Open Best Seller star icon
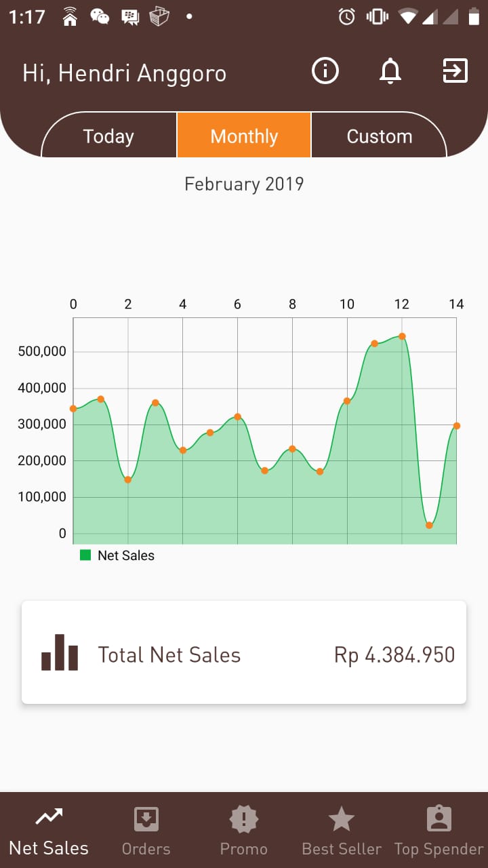This screenshot has height=868, width=488. [342, 820]
